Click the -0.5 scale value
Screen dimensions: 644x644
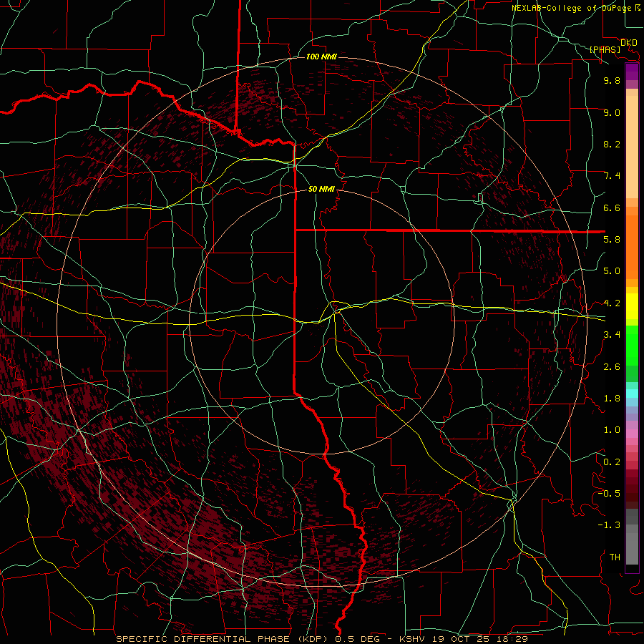609,494
